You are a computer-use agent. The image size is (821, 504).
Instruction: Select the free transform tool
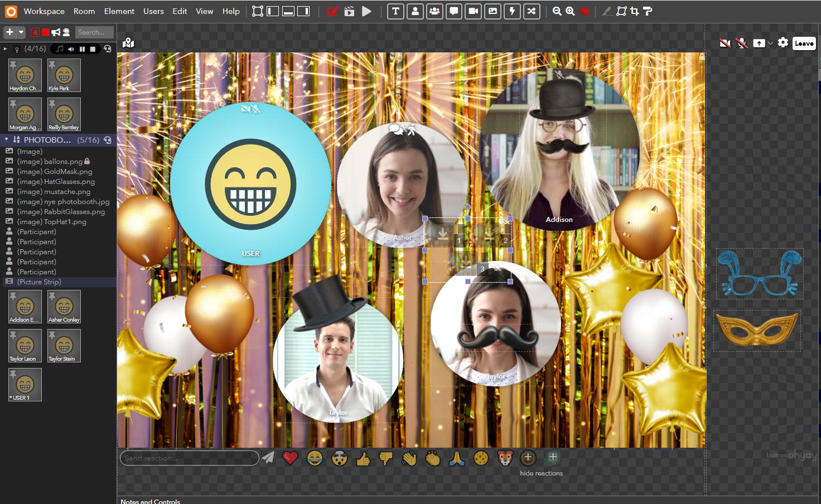point(621,11)
